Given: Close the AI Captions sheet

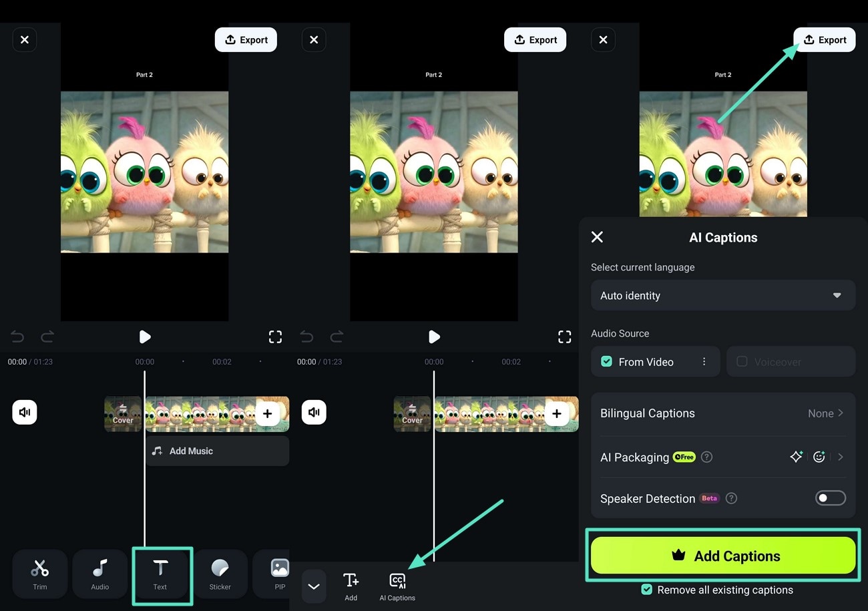Looking at the screenshot, I should click(597, 237).
